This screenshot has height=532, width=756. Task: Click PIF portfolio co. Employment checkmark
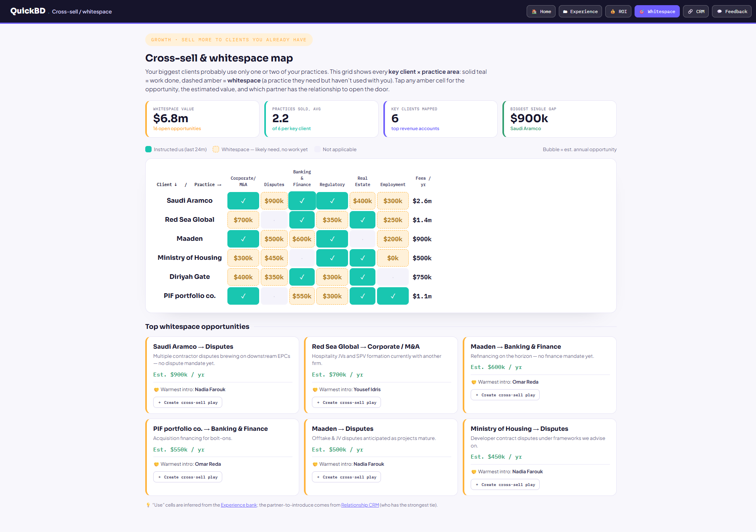(x=393, y=296)
